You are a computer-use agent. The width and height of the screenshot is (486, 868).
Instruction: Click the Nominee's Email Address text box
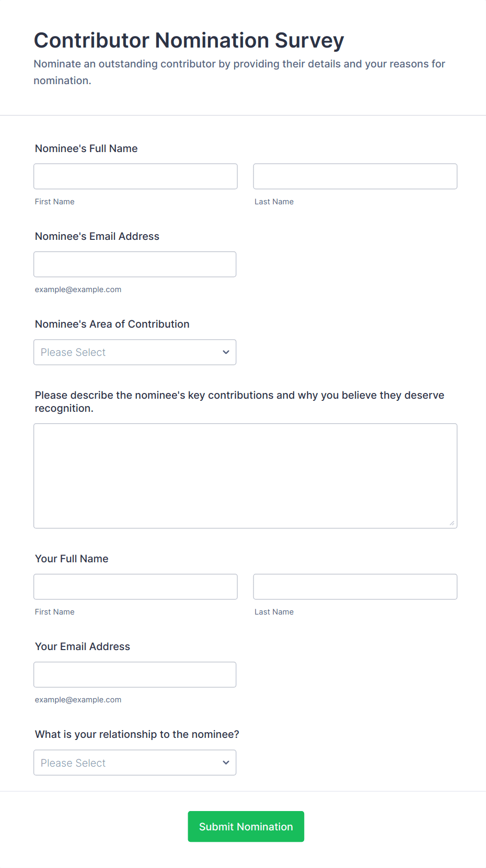[x=135, y=264]
